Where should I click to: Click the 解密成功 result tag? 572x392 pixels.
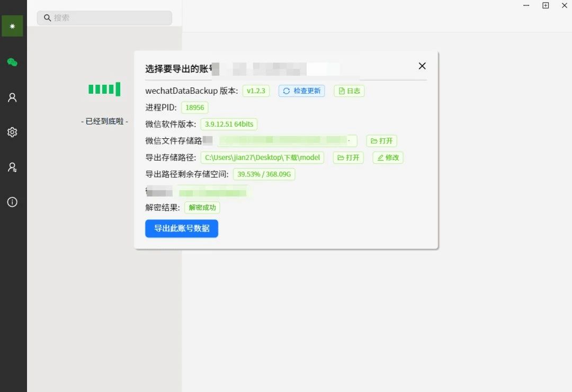202,208
